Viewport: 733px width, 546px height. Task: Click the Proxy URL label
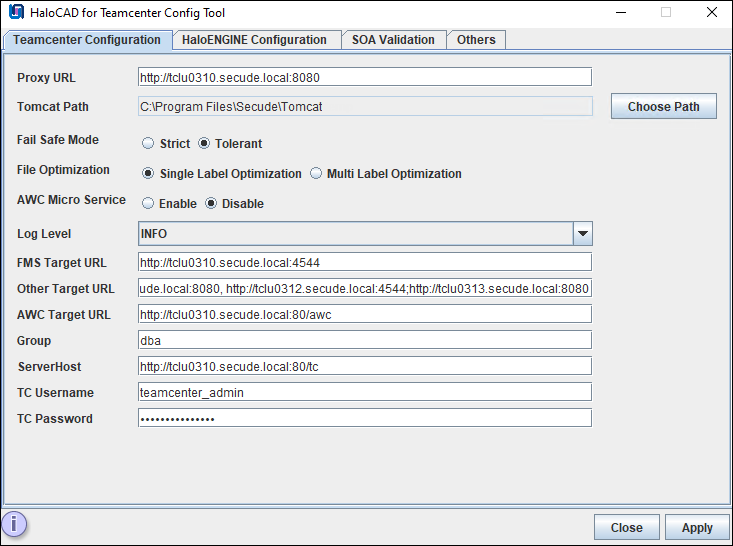pos(46,78)
